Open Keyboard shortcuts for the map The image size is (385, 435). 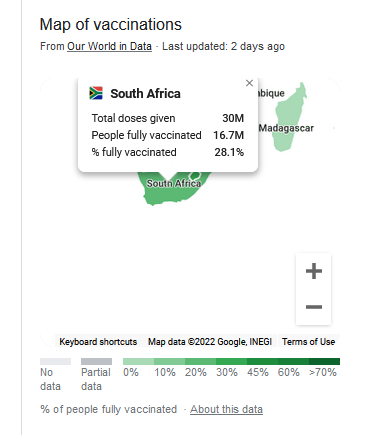click(98, 342)
